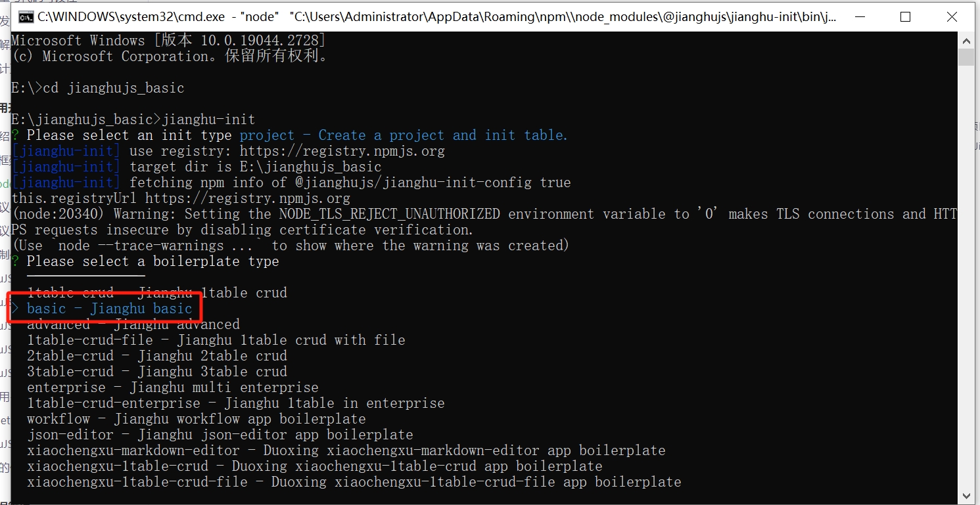The height and width of the screenshot is (505, 980).
Task: Select 'xiaochengxu-markdown-editor' boilerplate option
Action: (x=346, y=450)
